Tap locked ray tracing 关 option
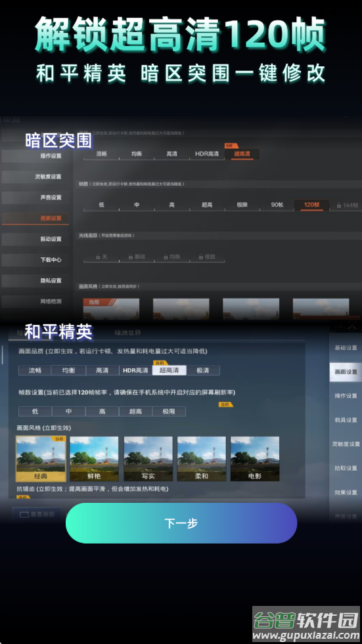The width and height of the screenshot is (362, 644). 101,256
